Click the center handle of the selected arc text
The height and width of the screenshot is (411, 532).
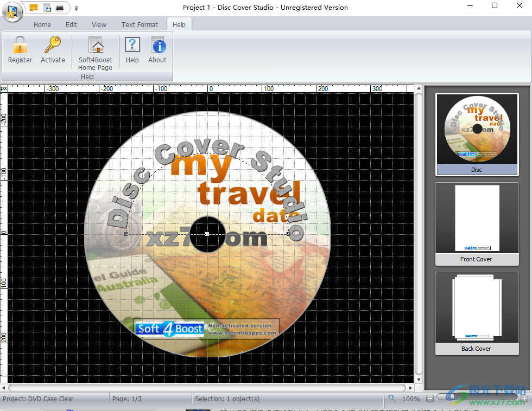tap(207, 234)
